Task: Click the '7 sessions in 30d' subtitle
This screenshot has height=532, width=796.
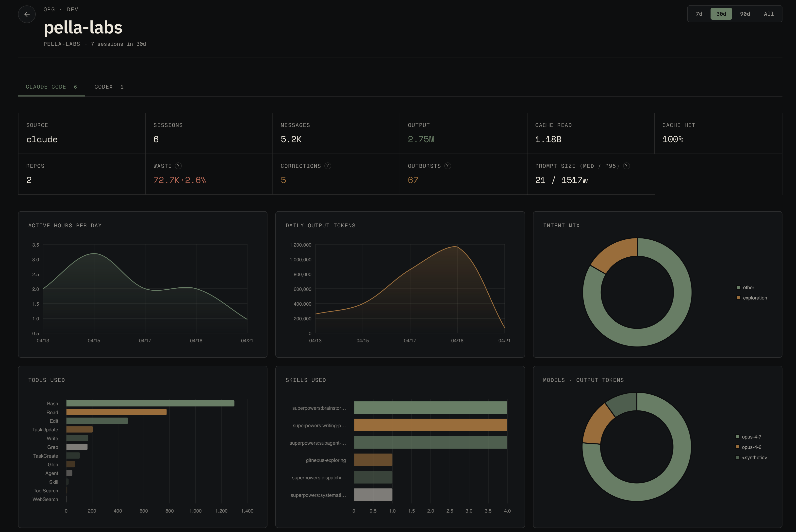Action: (x=118, y=44)
